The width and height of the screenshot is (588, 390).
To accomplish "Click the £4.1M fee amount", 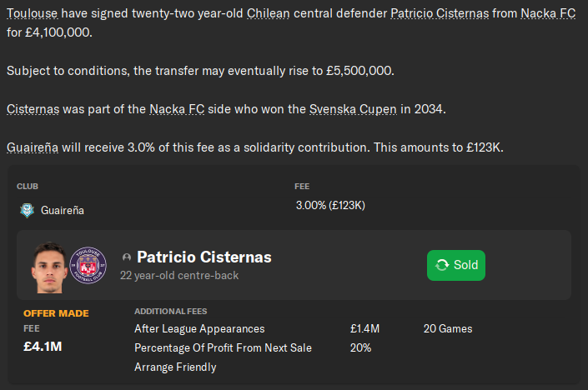I will click(x=43, y=346).
